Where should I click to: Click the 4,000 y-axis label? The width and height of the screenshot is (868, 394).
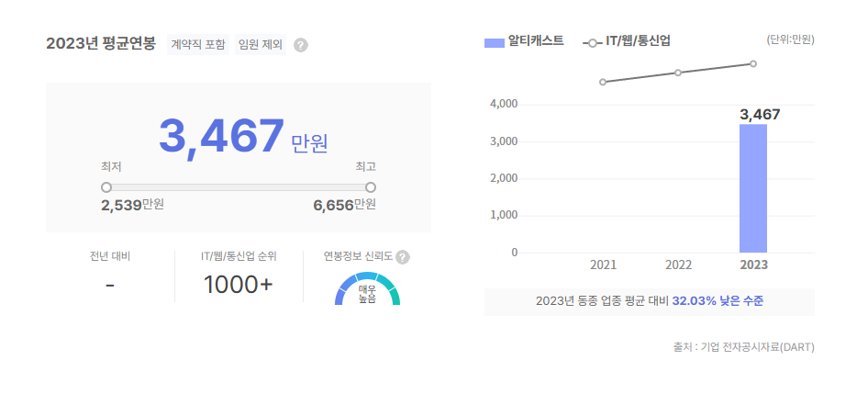(503, 104)
